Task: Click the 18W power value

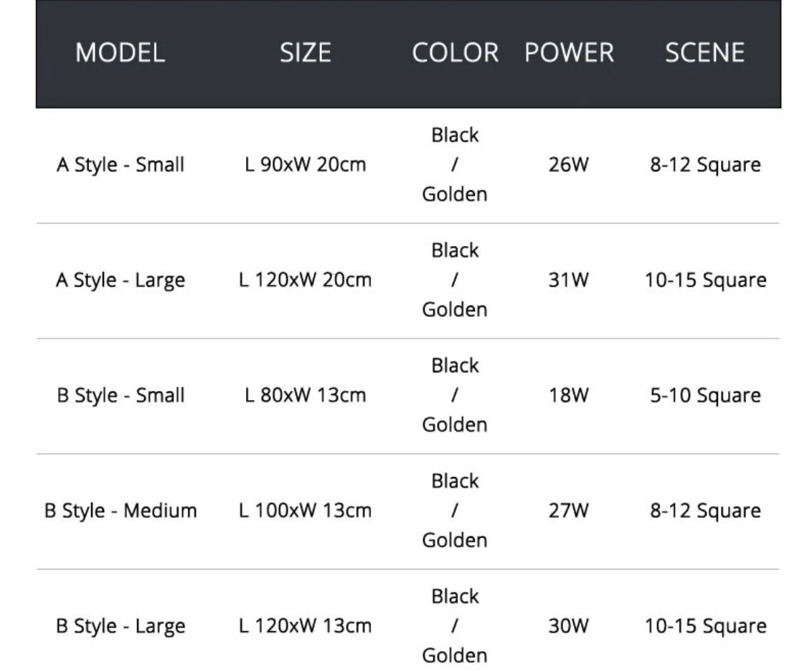Action: tap(568, 395)
